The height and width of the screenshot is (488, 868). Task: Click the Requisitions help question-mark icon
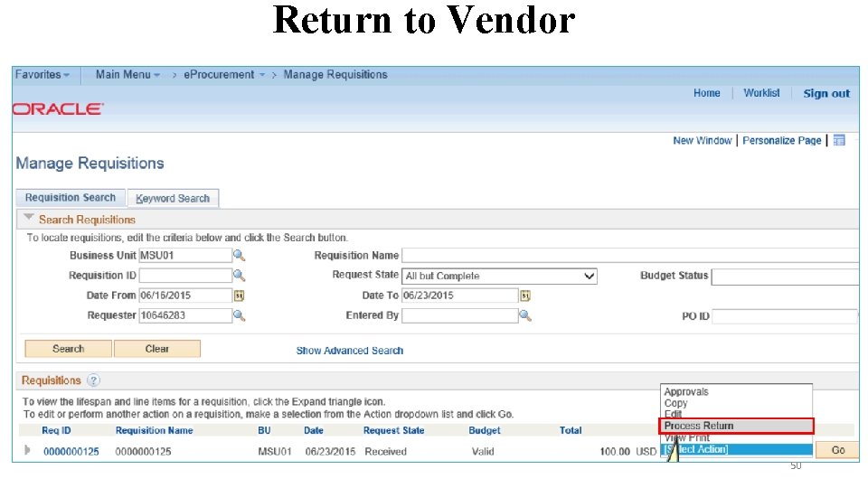point(93,380)
